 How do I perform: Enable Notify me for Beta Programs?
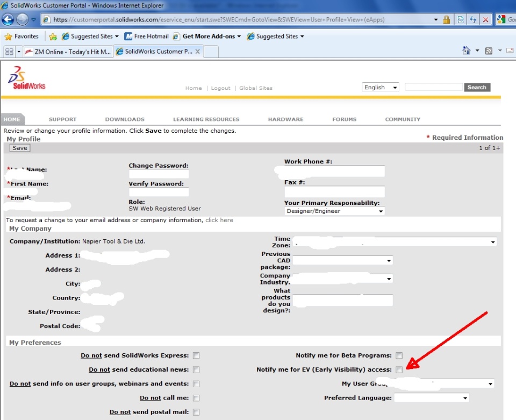coord(399,356)
